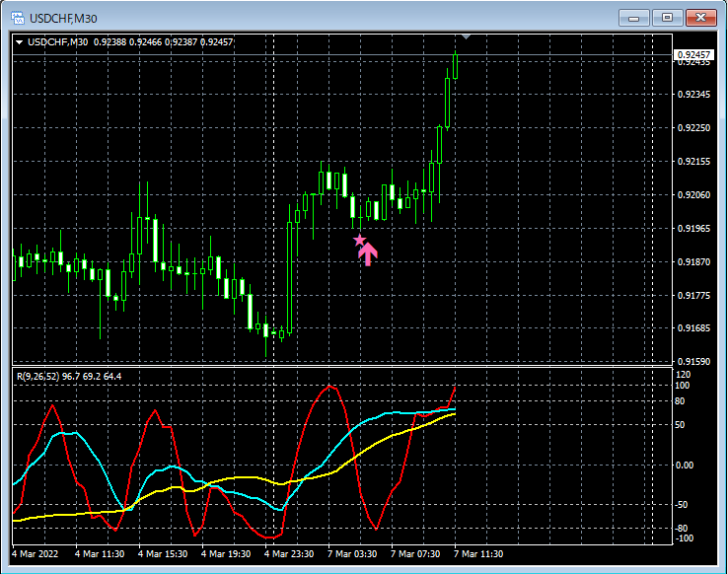Image resolution: width=728 pixels, height=574 pixels.
Task: Click the 0.91775 price scale label
Action: pos(693,295)
